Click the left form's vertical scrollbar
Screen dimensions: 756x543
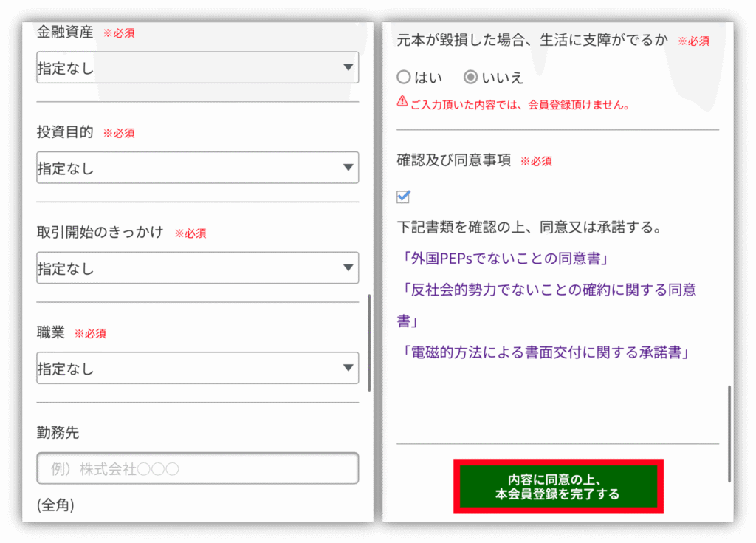tap(369, 343)
